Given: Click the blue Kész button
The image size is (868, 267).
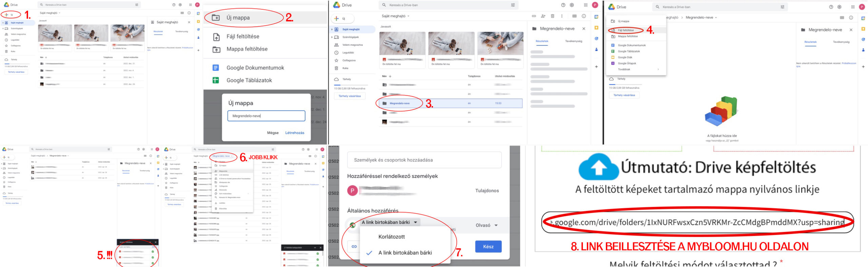Looking at the screenshot, I should click(488, 246).
